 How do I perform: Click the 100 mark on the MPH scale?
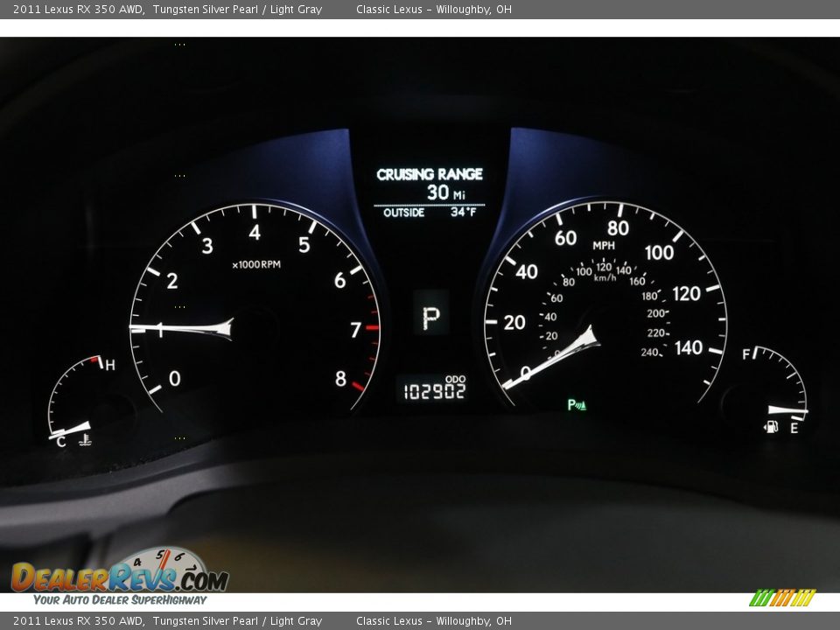[x=659, y=252]
